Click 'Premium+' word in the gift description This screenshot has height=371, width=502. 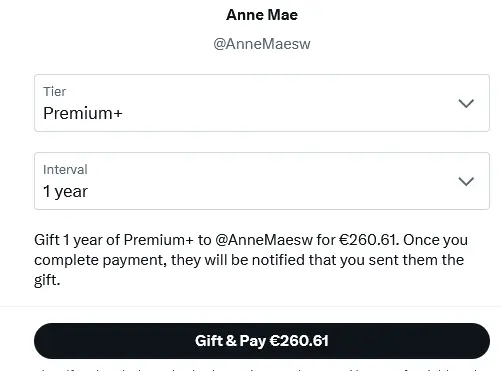[x=158, y=240]
